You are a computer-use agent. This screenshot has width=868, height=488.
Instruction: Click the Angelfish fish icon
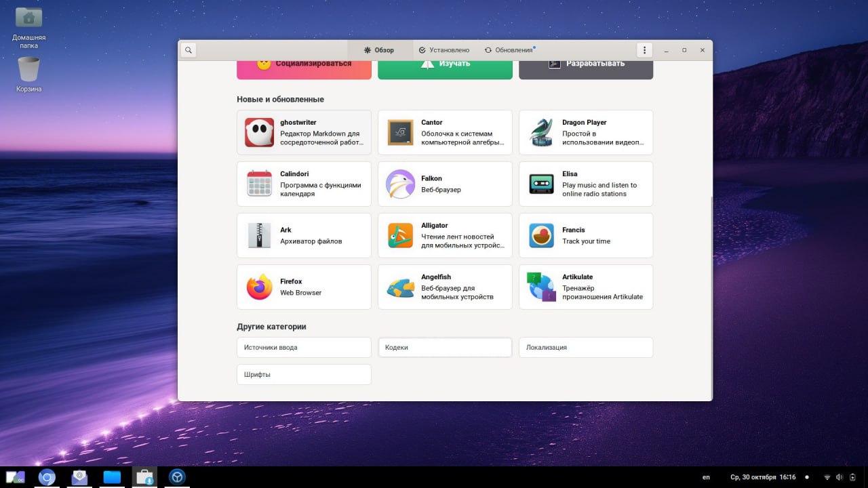point(400,287)
